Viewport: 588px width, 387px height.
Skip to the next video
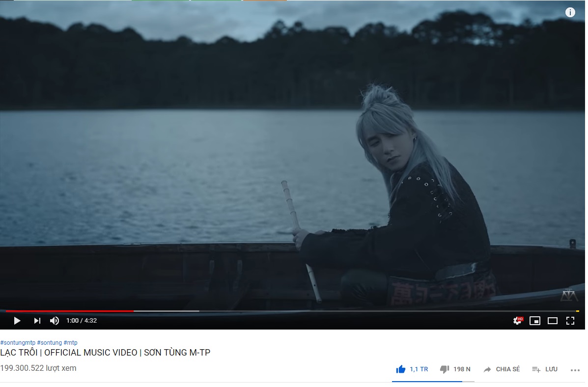[x=37, y=321]
